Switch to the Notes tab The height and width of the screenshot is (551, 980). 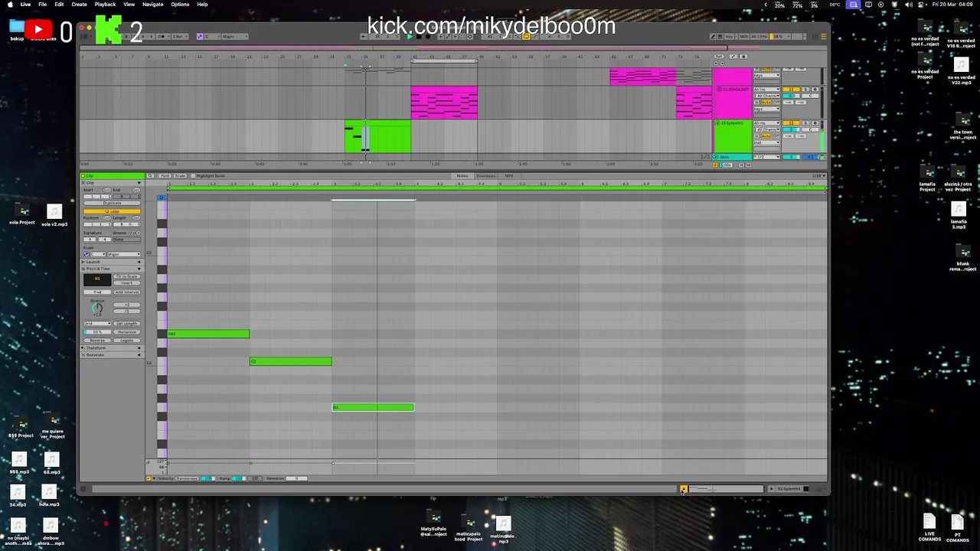point(462,176)
